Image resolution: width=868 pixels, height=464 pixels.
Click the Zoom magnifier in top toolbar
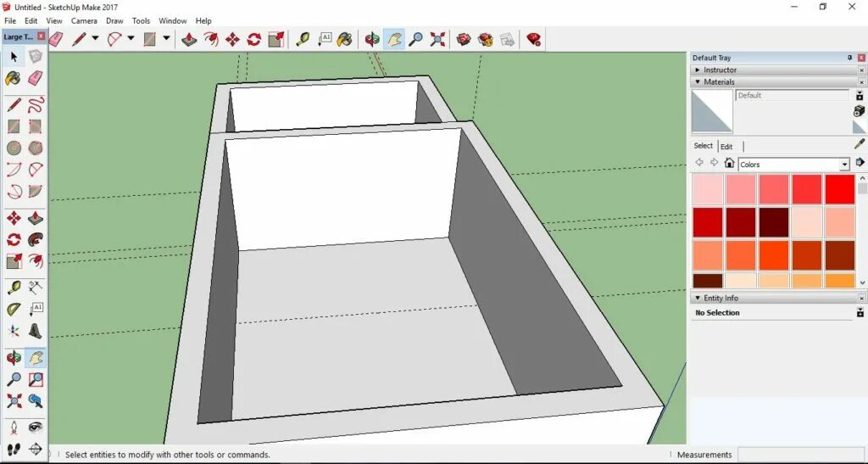(415, 39)
